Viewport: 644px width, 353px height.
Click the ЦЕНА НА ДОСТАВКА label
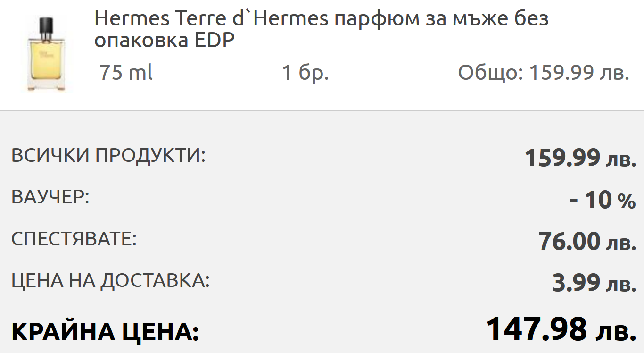point(110,280)
